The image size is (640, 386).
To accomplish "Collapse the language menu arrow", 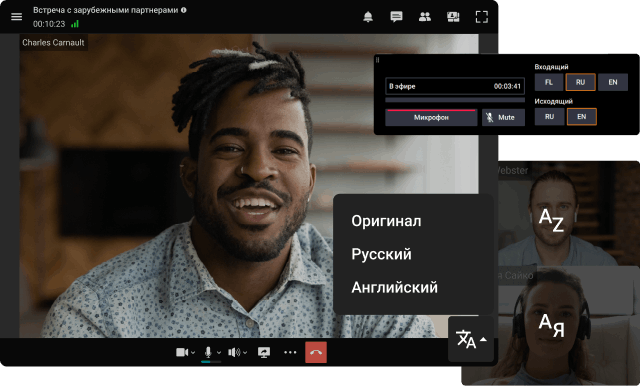I will point(483,339).
